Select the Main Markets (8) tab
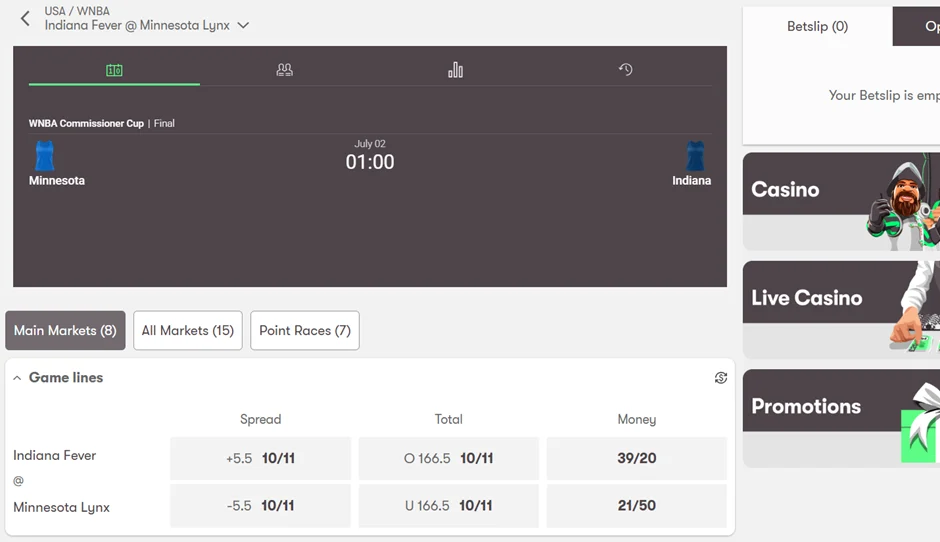Screen dimensions: 940x542 pos(65,331)
